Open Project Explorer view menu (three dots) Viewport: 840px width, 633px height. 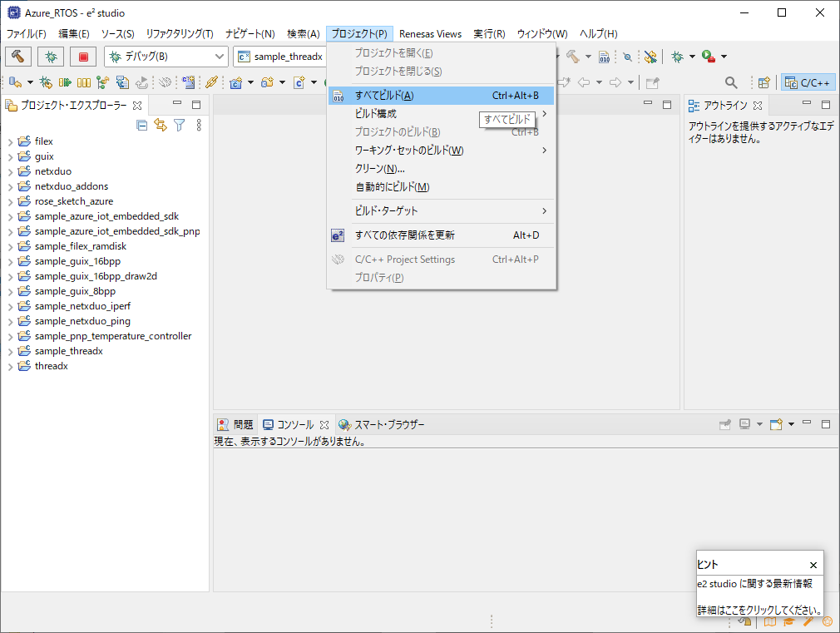[199, 125]
